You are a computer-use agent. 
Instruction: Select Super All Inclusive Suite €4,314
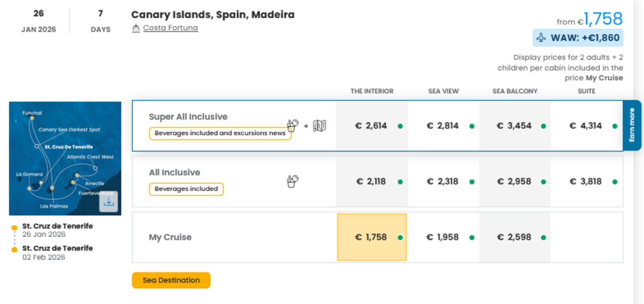[x=586, y=126]
